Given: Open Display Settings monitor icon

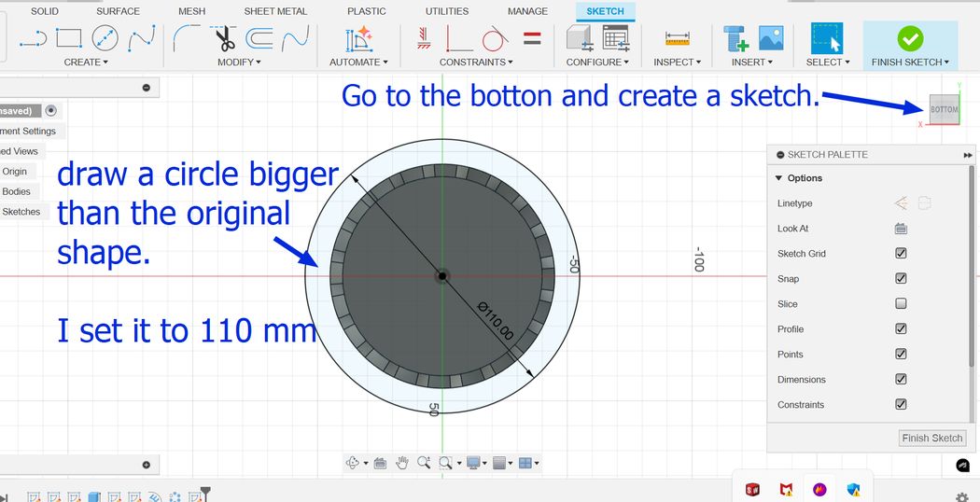Looking at the screenshot, I should pyautogui.click(x=473, y=463).
